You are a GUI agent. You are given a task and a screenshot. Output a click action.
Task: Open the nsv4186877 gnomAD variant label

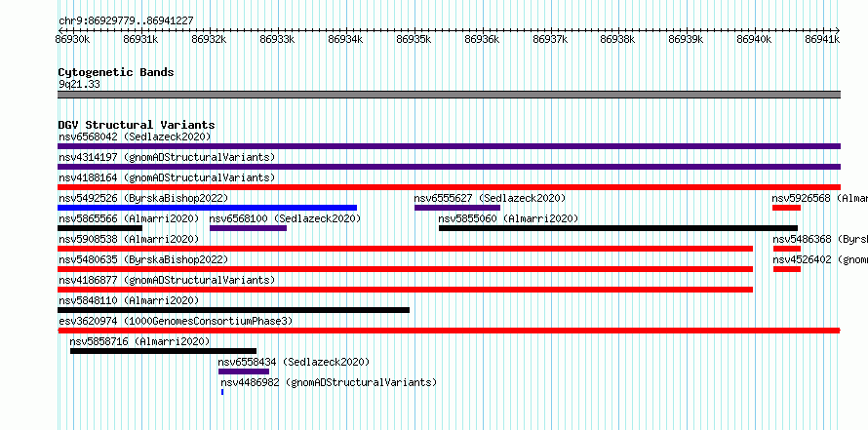tap(167, 280)
